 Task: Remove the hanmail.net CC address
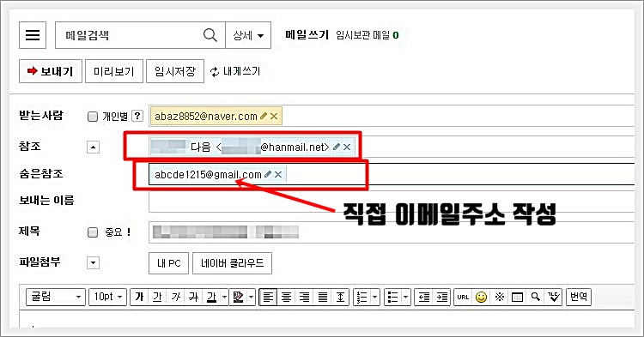[x=347, y=147]
